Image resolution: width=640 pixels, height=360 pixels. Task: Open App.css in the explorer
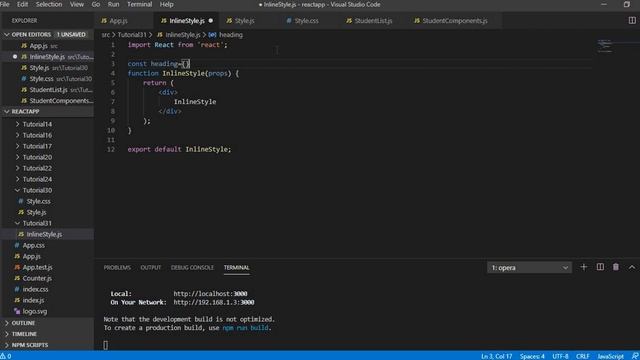[33, 245]
